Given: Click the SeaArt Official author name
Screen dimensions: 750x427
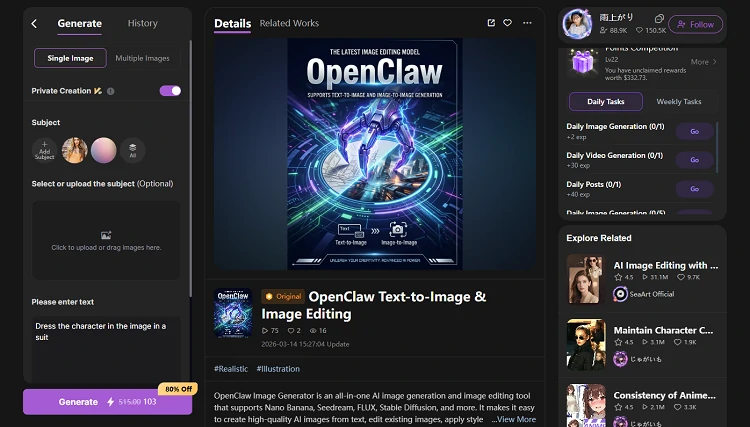Looking at the screenshot, I should 652,294.
